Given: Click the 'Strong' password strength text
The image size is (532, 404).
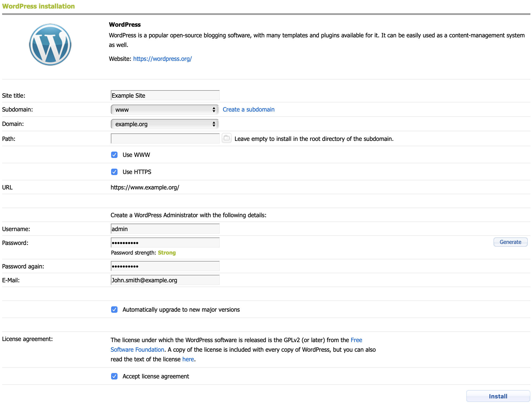Looking at the screenshot, I should pyautogui.click(x=167, y=253).
